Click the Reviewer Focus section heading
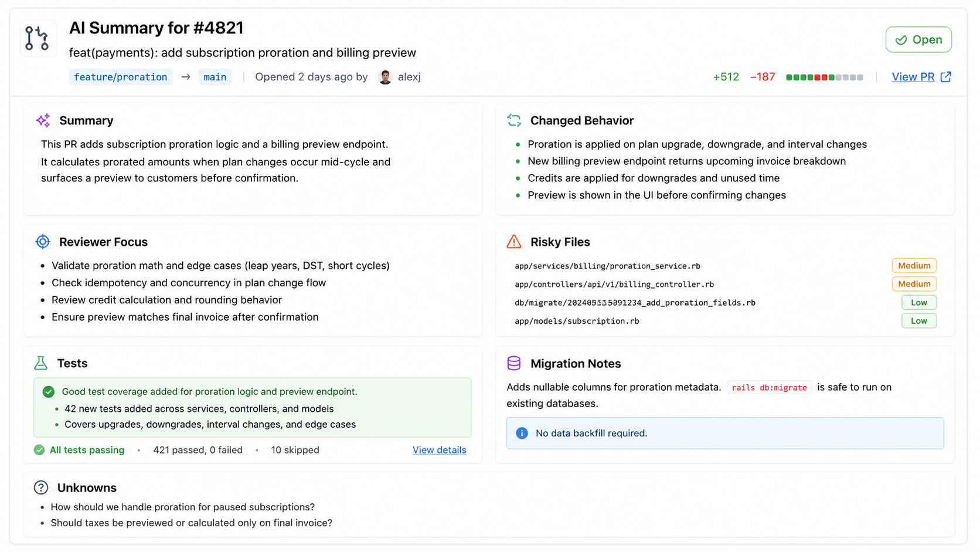 coord(103,242)
